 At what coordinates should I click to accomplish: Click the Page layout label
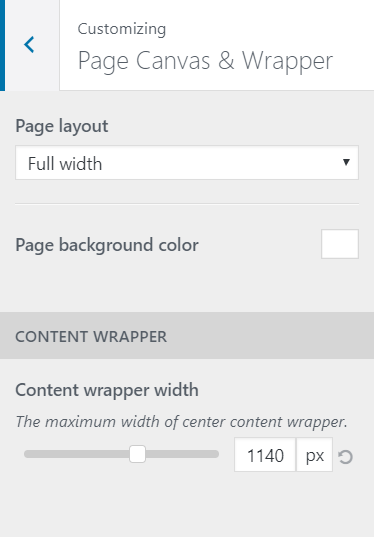click(62, 126)
